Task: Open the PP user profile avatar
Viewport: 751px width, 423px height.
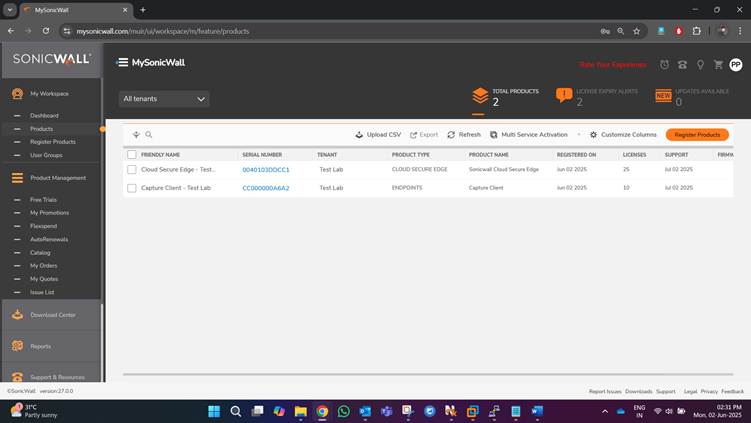Action: [x=736, y=65]
